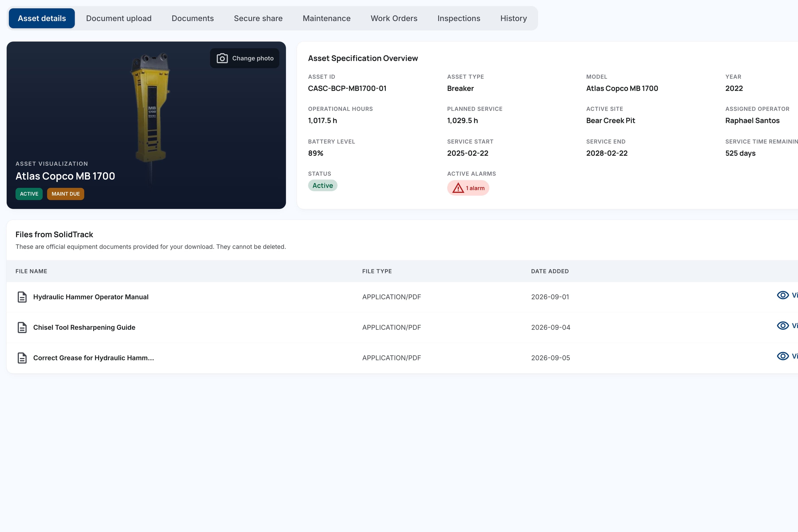Screen dimensions: 798x532
Task: Click APPLICATION/PDF in the Operator Manual row
Action: [x=391, y=297]
